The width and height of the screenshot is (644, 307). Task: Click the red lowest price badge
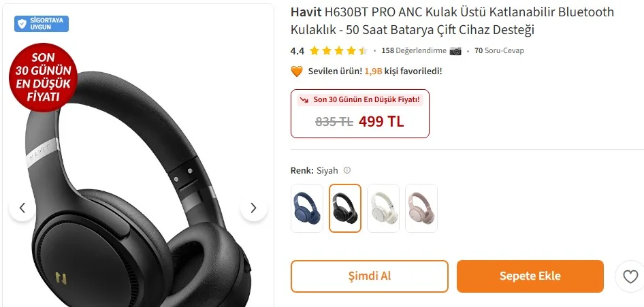click(x=43, y=78)
